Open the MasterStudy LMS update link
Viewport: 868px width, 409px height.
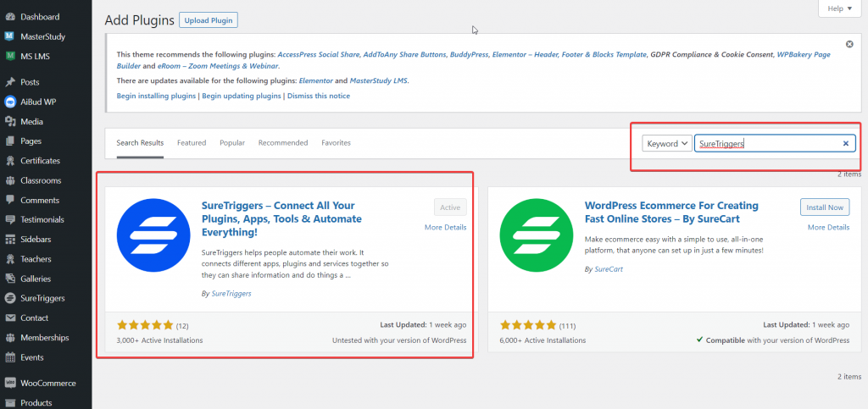coord(379,80)
